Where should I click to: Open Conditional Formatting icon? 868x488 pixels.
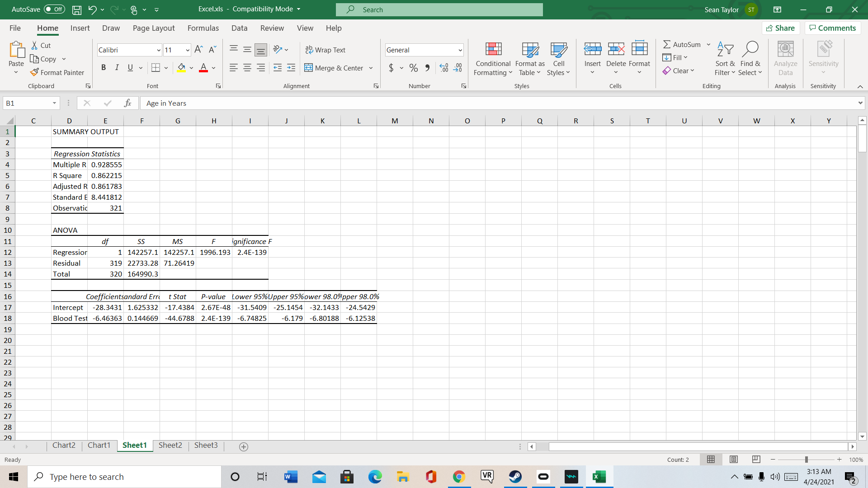(x=493, y=49)
